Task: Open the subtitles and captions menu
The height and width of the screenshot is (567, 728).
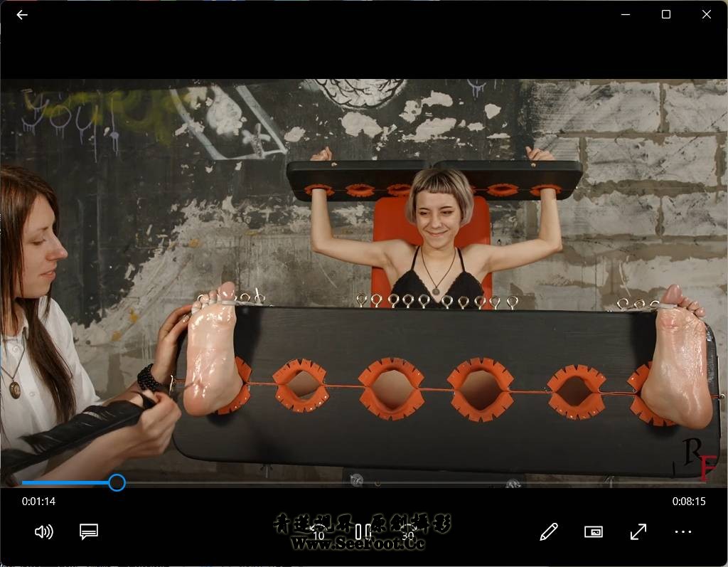Action: (x=89, y=531)
